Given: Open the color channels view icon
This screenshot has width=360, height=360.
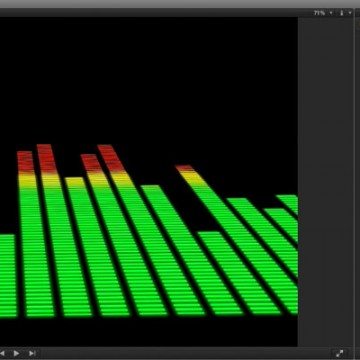Looking at the screenshot, I should point(342,13).
